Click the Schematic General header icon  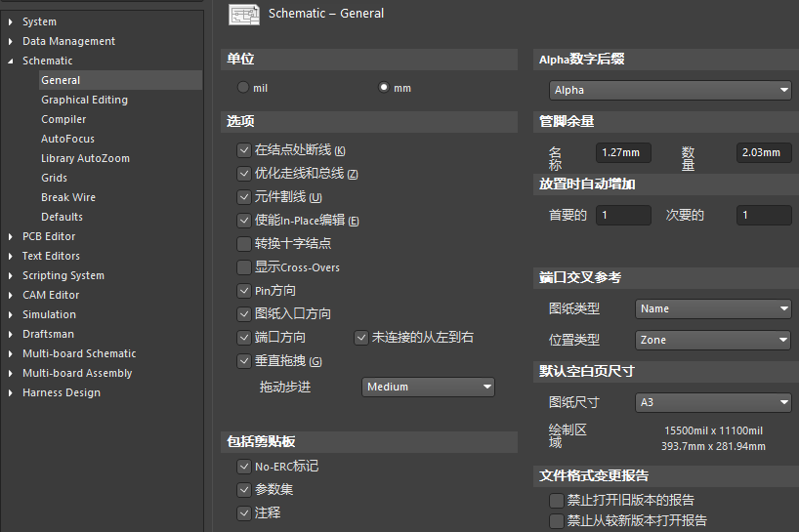pos(244,14)
